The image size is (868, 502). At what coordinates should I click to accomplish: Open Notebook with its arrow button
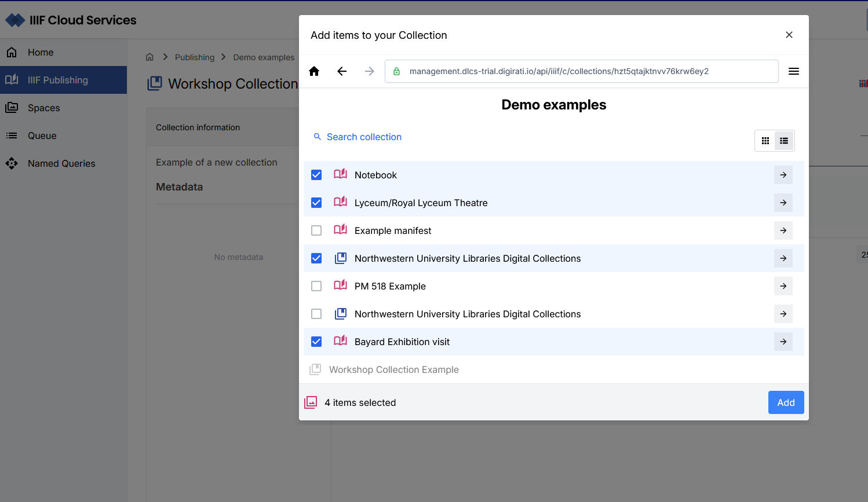click(x=783, y=175)
